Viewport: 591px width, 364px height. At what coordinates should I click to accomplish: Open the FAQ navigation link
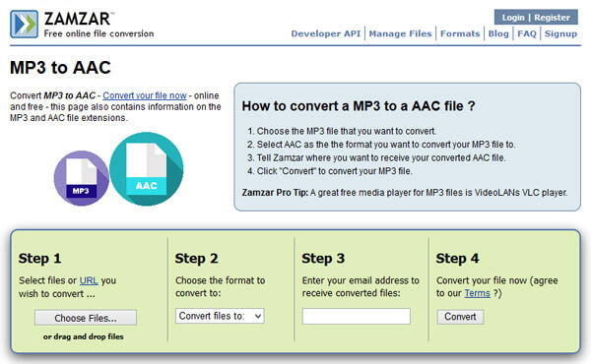tap(527, 33)
